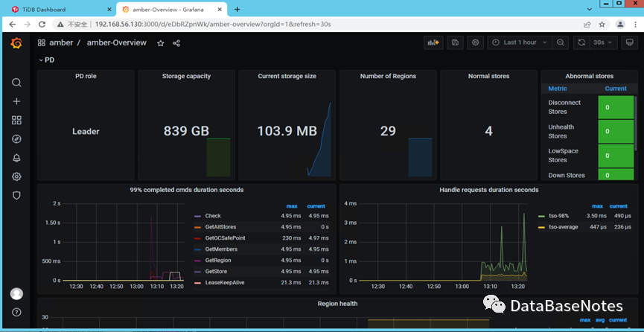644x332 pixels.
Task: Open the Last 1 hour time picker
Action: tap(520, 42)
